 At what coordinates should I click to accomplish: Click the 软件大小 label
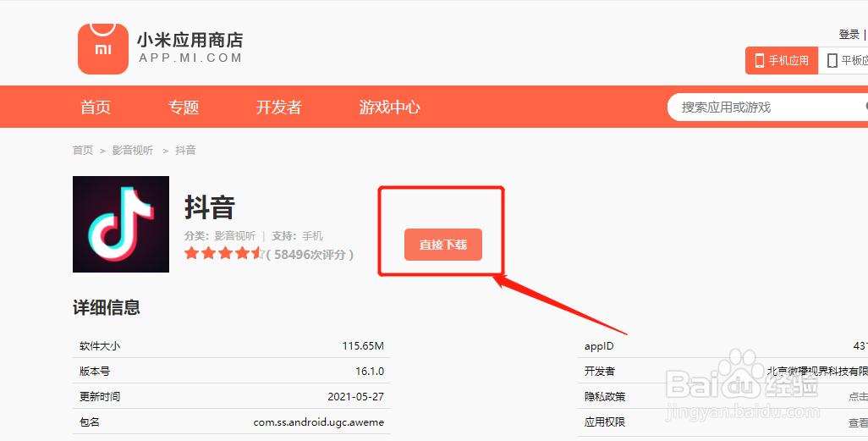tap(100, 345)
